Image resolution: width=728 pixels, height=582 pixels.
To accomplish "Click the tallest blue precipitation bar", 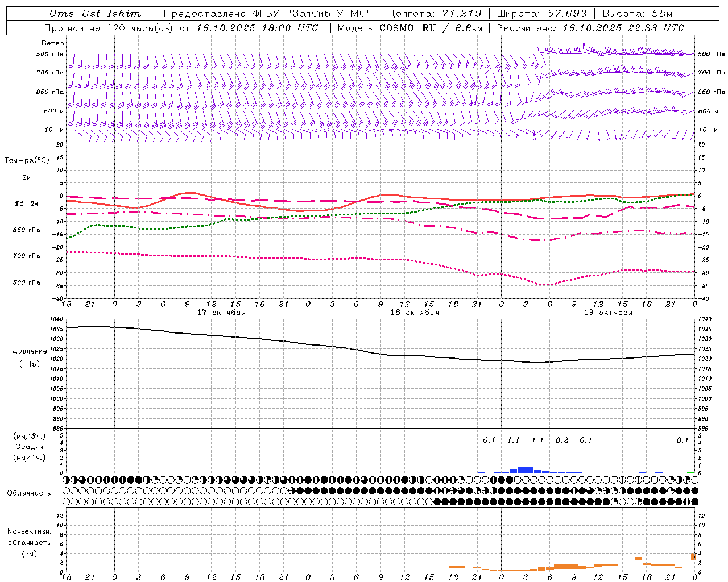I will coord(530,469).
